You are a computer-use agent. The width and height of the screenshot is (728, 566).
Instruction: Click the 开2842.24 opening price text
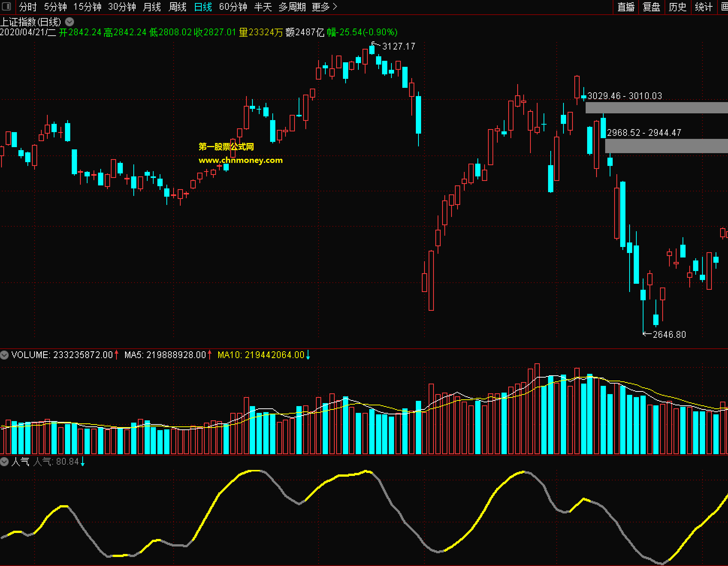coord(80,32)
